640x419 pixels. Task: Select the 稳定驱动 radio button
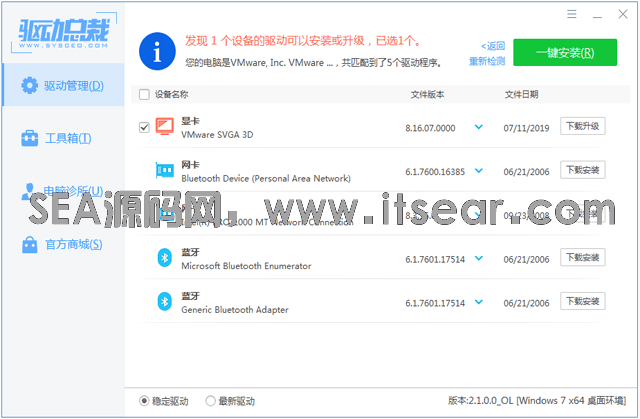(144, 401)
